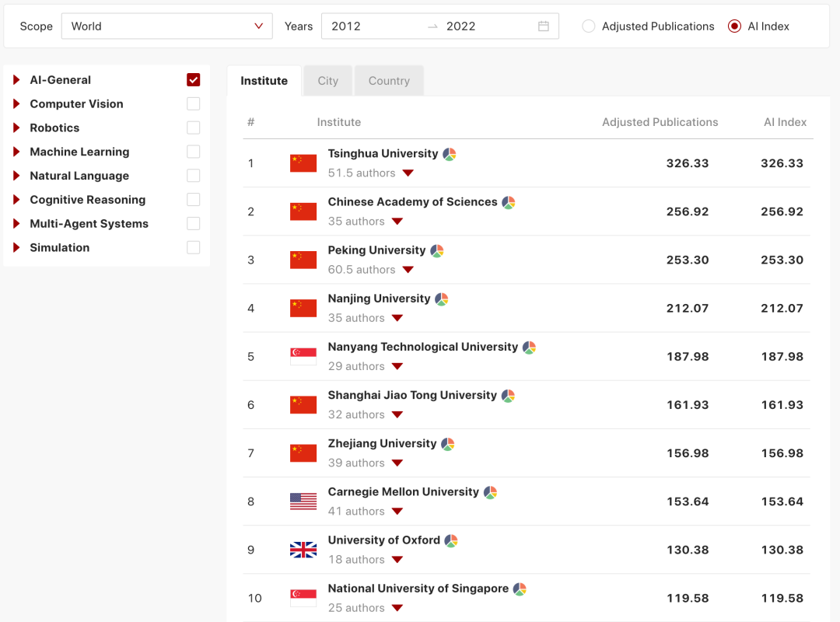
Task: Check the Multi-Agent Systems checkbox
Action: pyautogui.click(x=194, y=223)
